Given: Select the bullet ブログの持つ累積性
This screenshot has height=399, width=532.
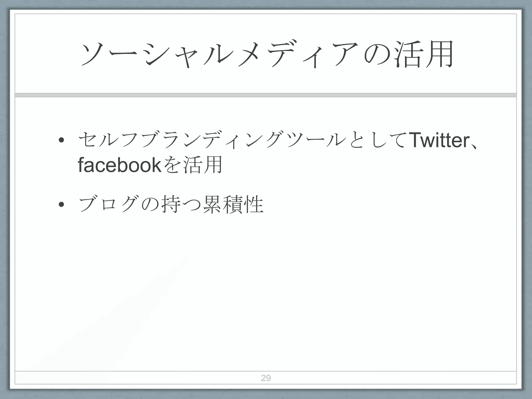Looking at the screenshot, I should 171,204.
